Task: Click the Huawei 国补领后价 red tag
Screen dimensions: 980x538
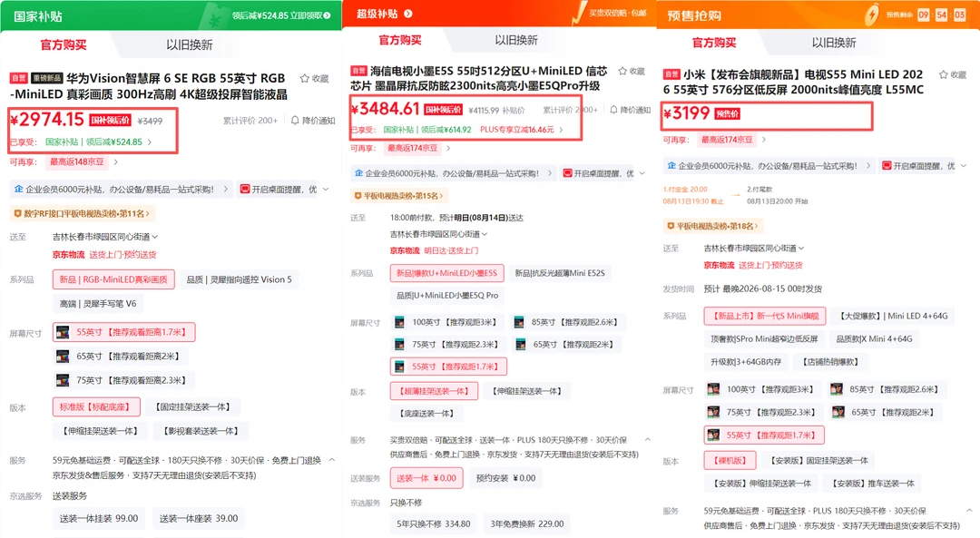Action: pyautogui.click(x=111, y=120)
